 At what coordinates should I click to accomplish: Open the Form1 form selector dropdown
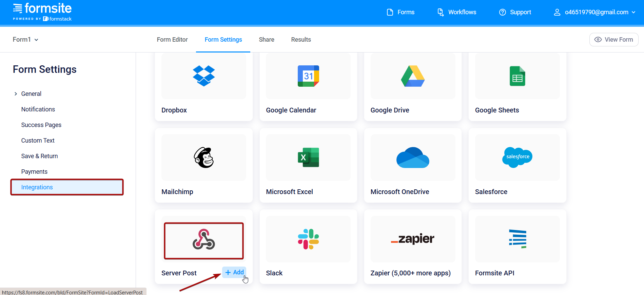click(25, 40)
